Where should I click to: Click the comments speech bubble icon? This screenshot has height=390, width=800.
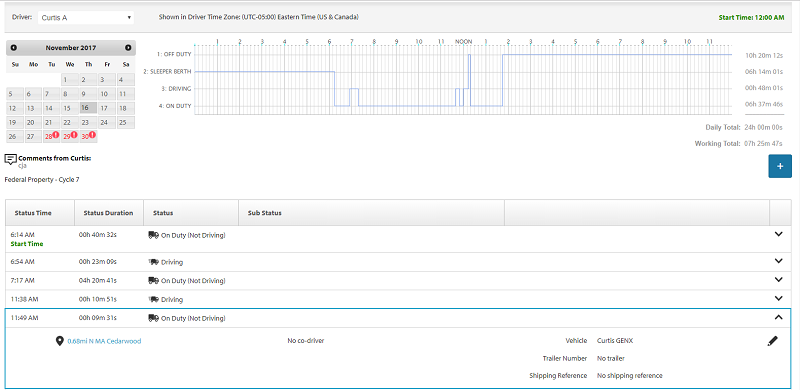(x=10, y=159)
